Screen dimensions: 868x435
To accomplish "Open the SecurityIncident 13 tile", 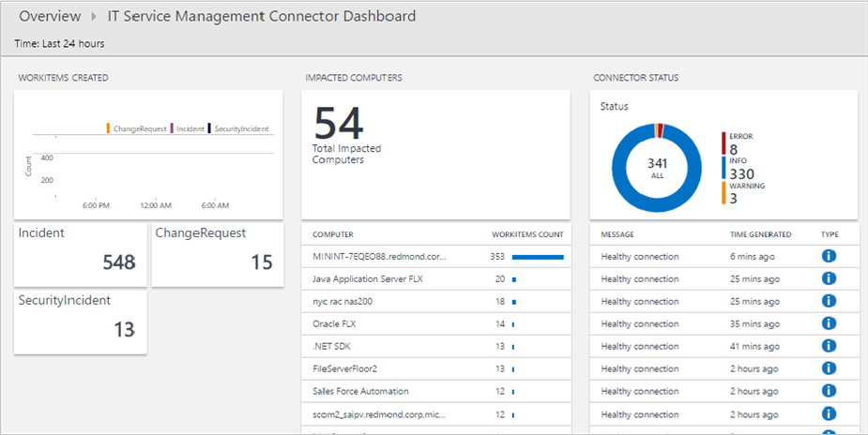I will [80, 322].
